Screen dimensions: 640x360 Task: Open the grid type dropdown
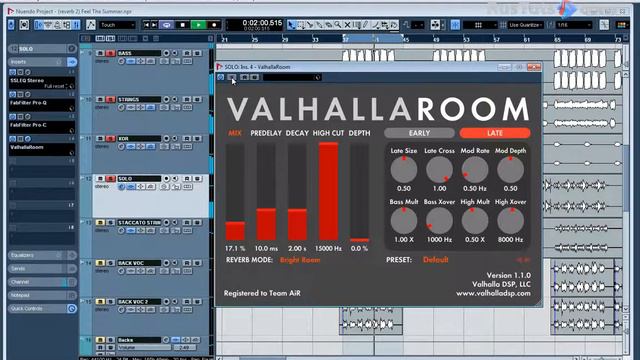[480, 25]
